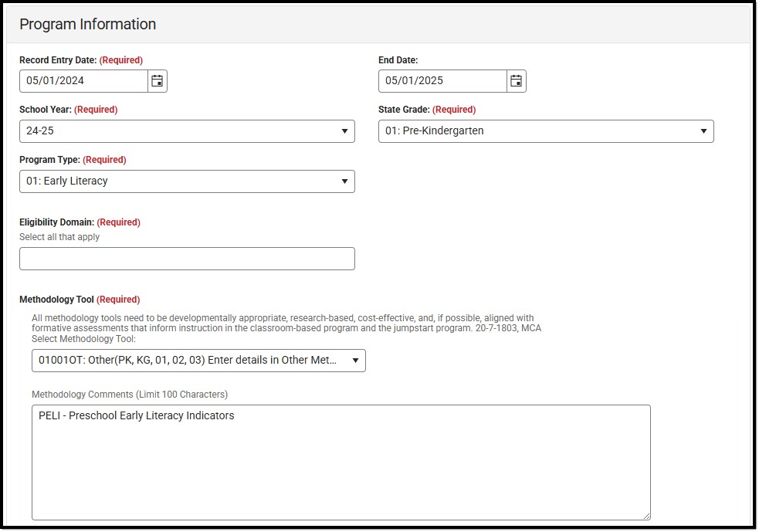
Task: Click the Record Entry Date label
Action: 58,60
